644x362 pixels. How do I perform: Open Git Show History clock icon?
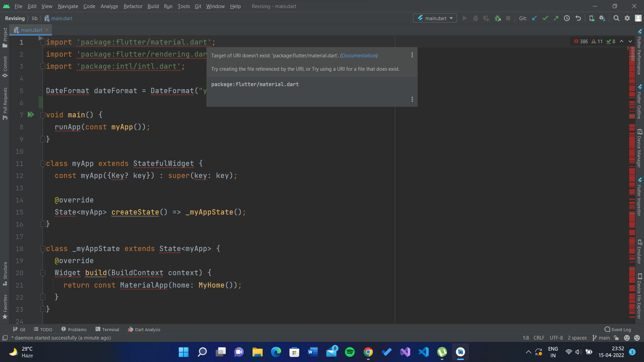pyautogui.click(x=567, y=18)
